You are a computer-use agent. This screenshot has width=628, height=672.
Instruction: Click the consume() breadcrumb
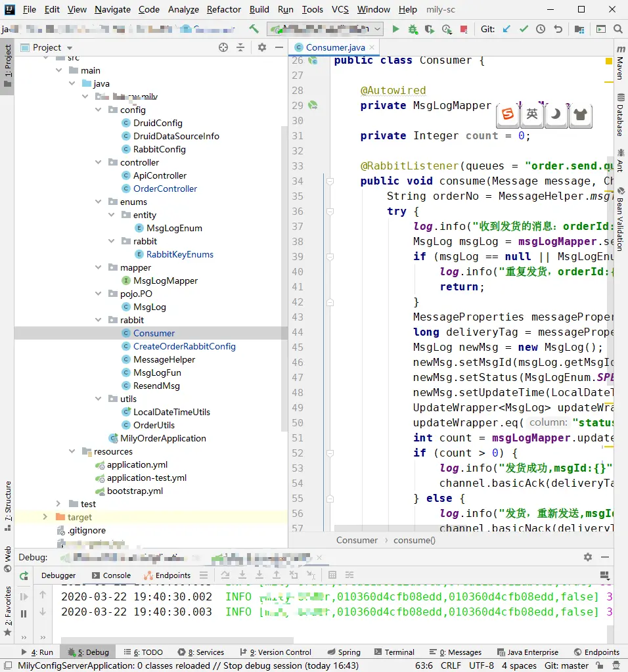[414, 541]
